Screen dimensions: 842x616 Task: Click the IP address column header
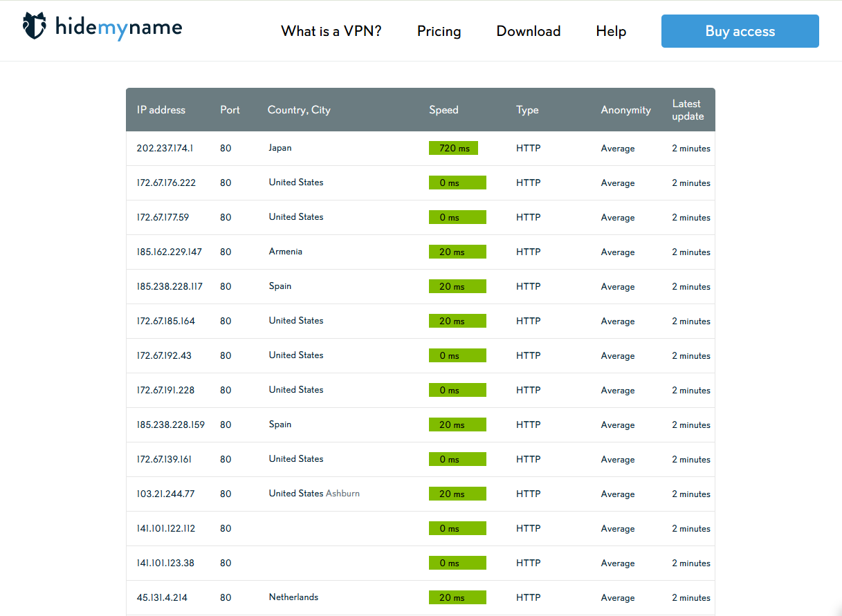[161, 110]
